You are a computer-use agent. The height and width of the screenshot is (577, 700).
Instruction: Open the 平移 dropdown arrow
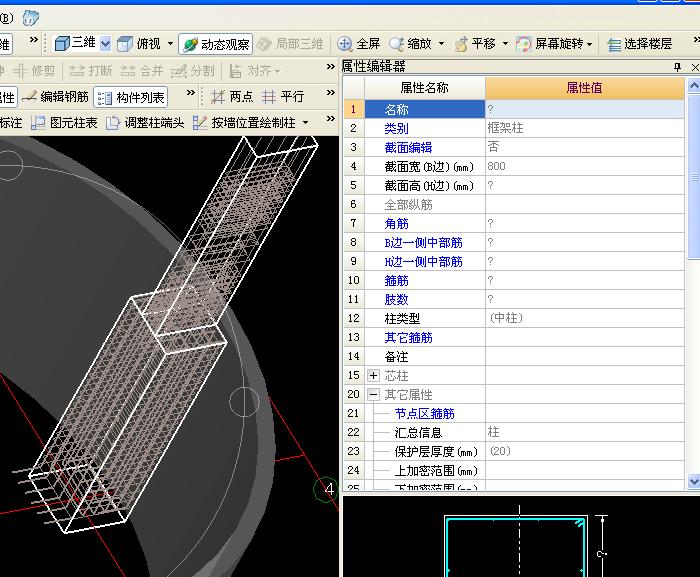505,44
